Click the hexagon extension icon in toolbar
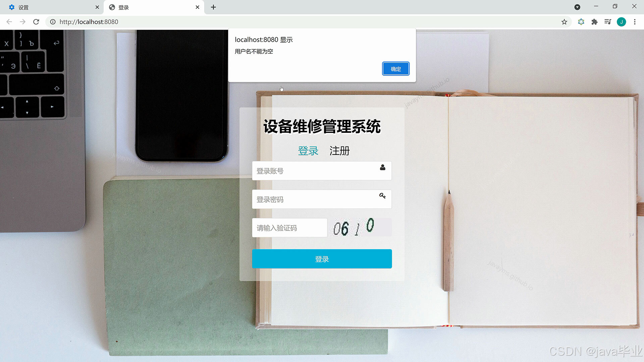The image size is (644, 362). [581, 22]
